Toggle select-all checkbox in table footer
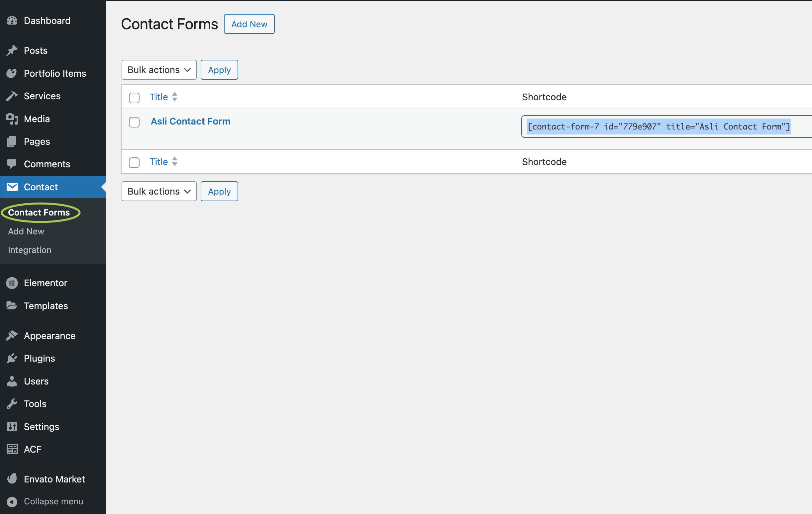This screenshot has height=514, width=812. [134, 162]
